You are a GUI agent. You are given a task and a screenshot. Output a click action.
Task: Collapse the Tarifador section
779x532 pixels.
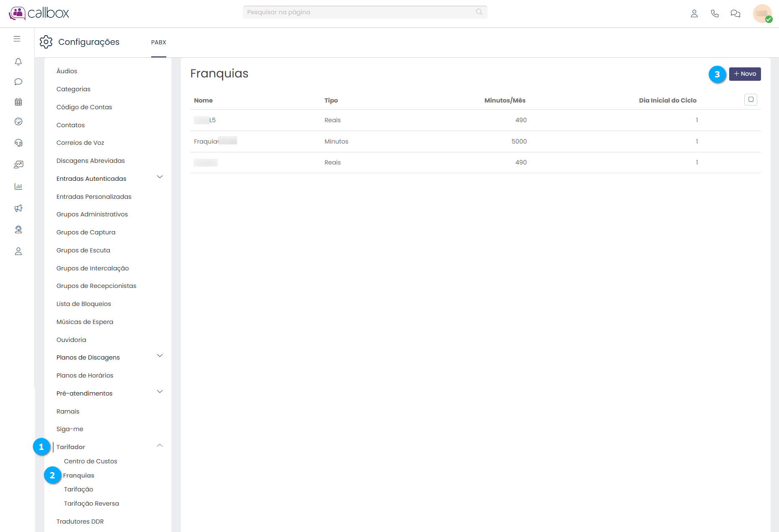pos(160,445)
